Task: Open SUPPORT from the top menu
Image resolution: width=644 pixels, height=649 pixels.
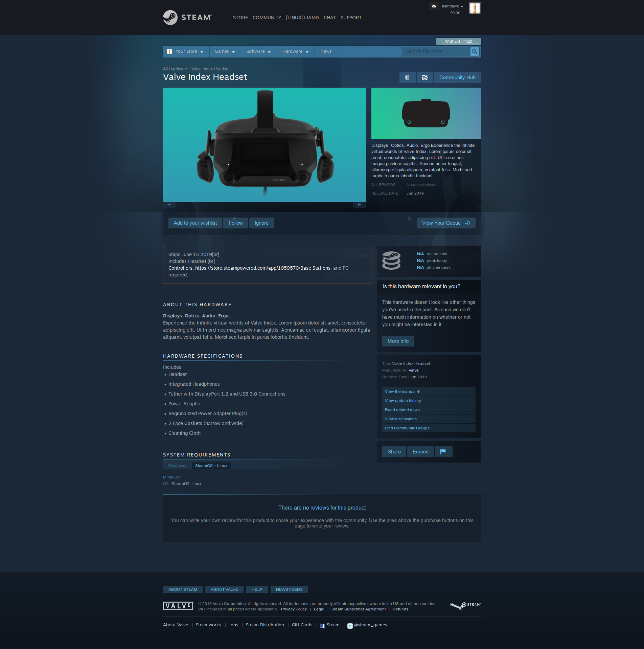Action: pos(351,18)
